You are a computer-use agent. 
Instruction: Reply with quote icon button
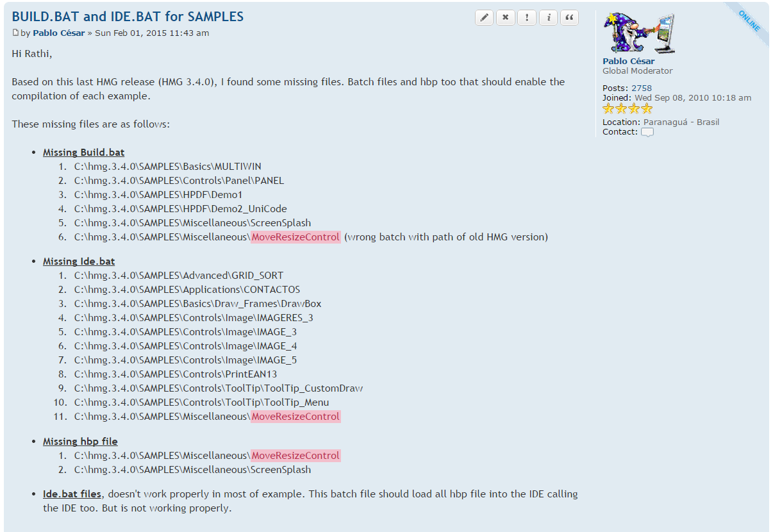click(x=569, y=18)
